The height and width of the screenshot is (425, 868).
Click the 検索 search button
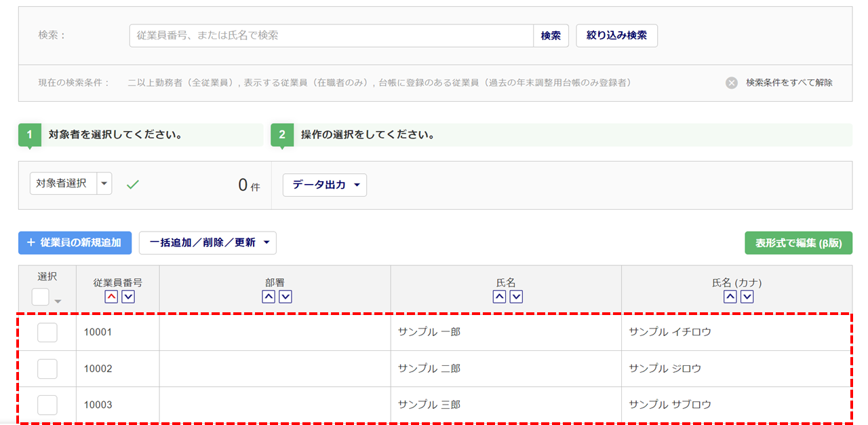coord(551,36)
